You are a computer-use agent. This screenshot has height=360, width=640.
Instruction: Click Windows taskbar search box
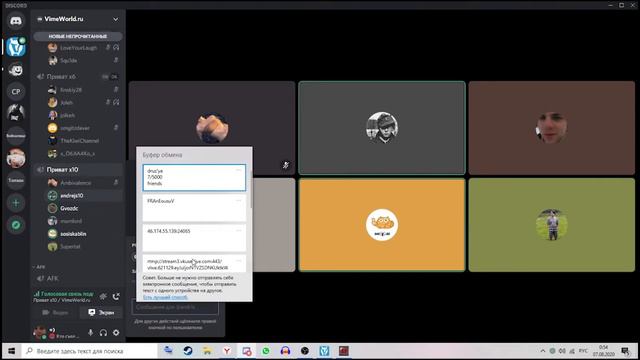(x=90, y=351)
